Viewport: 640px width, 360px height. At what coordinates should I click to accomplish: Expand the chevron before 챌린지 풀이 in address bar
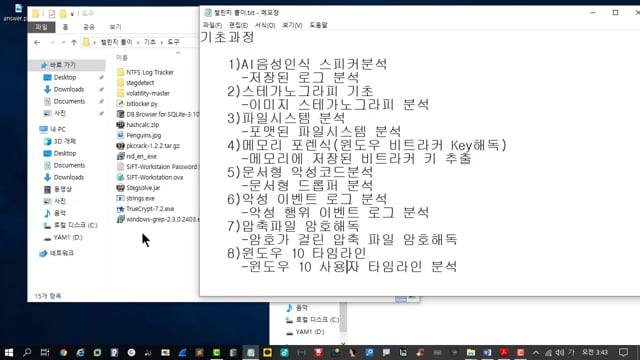95,42
